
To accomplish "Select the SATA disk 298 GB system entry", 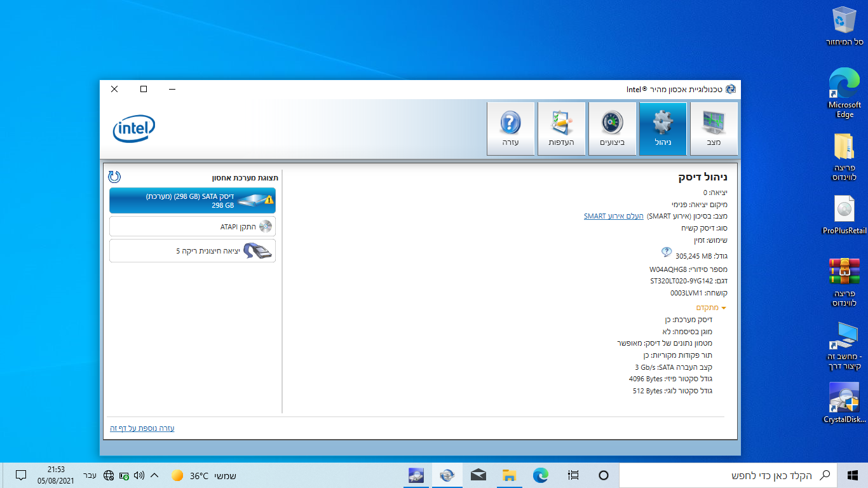I will click(193, 200).
